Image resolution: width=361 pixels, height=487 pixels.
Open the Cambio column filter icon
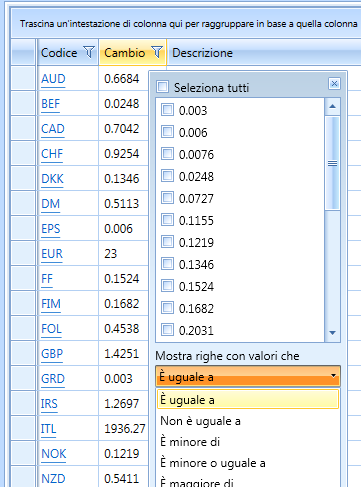point(157,52)
